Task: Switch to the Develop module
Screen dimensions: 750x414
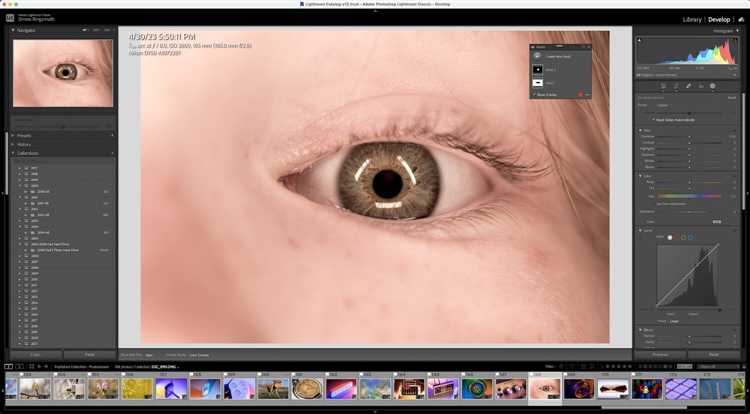Action: [x=719, y=20]
